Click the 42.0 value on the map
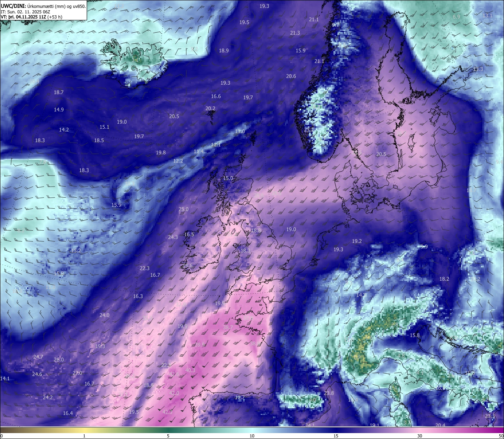504x439 pixels. 174,393
